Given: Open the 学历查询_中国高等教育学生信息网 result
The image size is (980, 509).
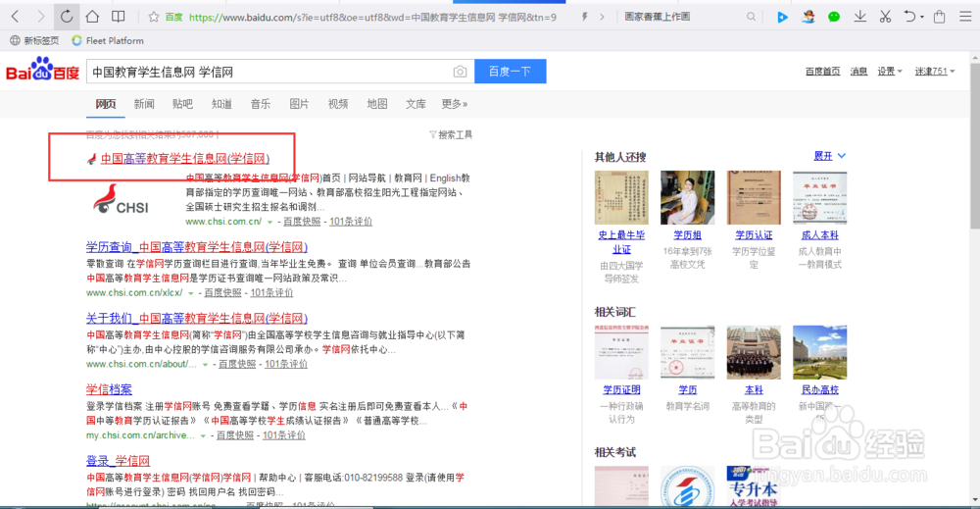Looking at the screenshot, I should 197,247.
